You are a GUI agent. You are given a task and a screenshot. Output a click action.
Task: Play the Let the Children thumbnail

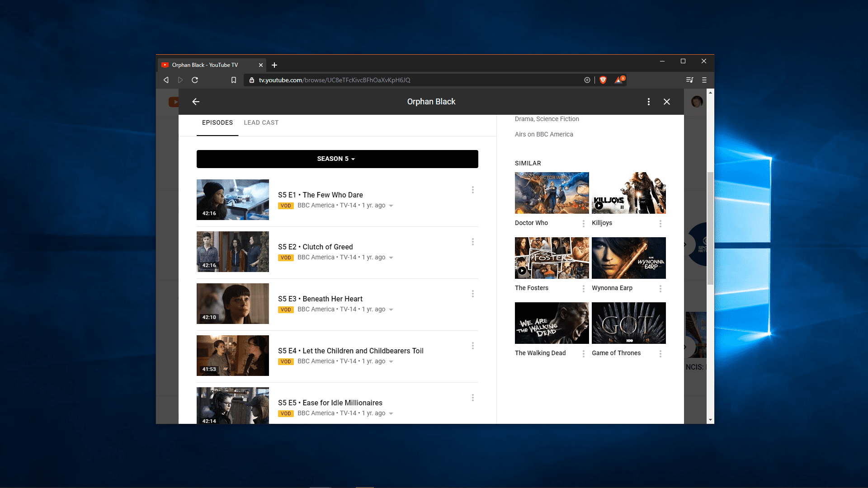tap(233, 356)
